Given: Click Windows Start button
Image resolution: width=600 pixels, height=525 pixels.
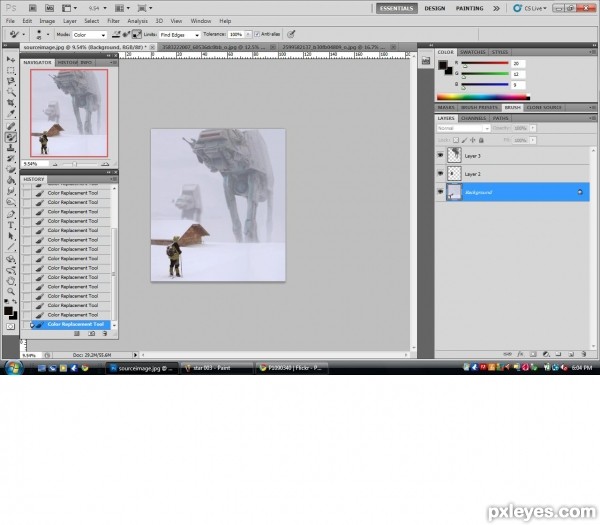Looking at the screenshot, I should 14,368.
